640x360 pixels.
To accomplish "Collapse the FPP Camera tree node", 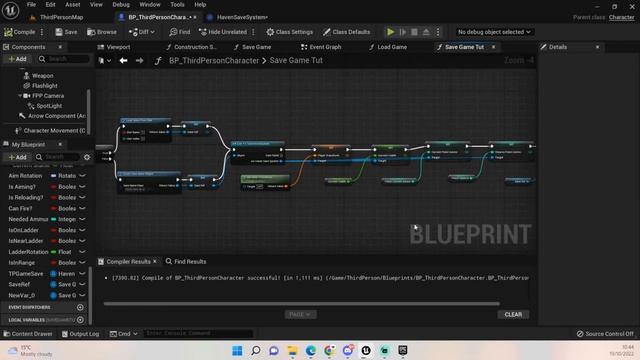I will click(x=20, y=96).
